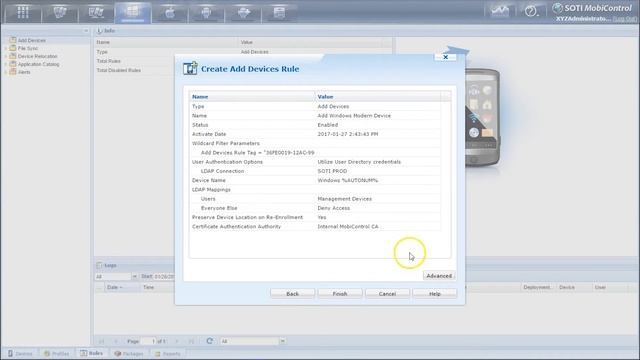Expand the Application Catalog tree node
Screen dimensions: 640x360
[6, 64]
